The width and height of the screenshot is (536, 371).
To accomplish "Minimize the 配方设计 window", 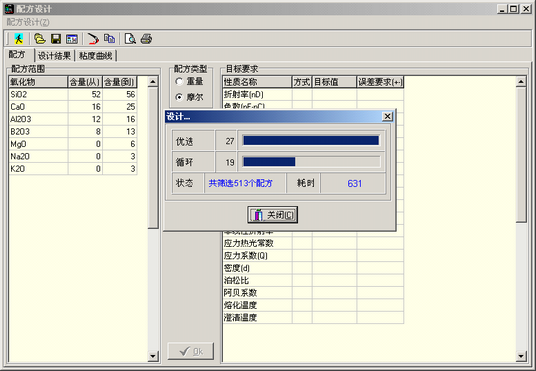I will click(502, 9).
